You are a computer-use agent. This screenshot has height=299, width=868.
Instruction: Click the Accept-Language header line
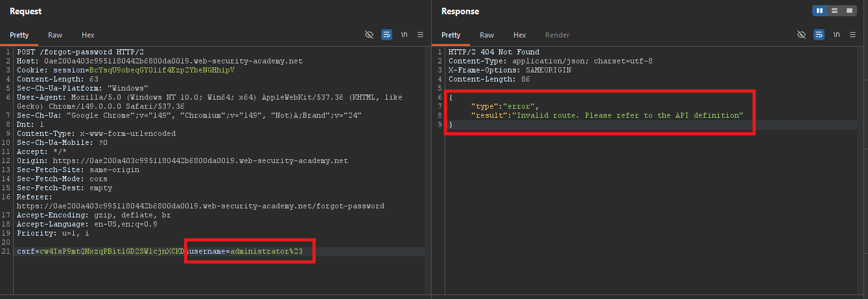pyautogui.click(x=87, y=225)
